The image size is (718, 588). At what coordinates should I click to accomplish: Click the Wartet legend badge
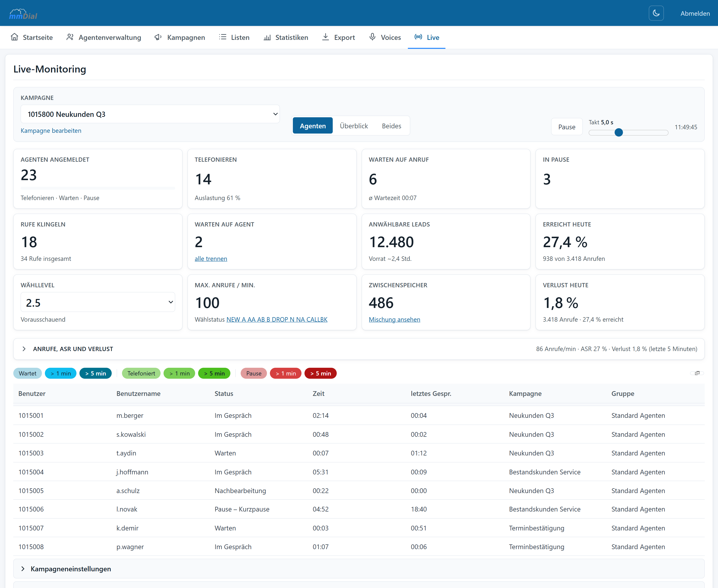pos(27,373)
